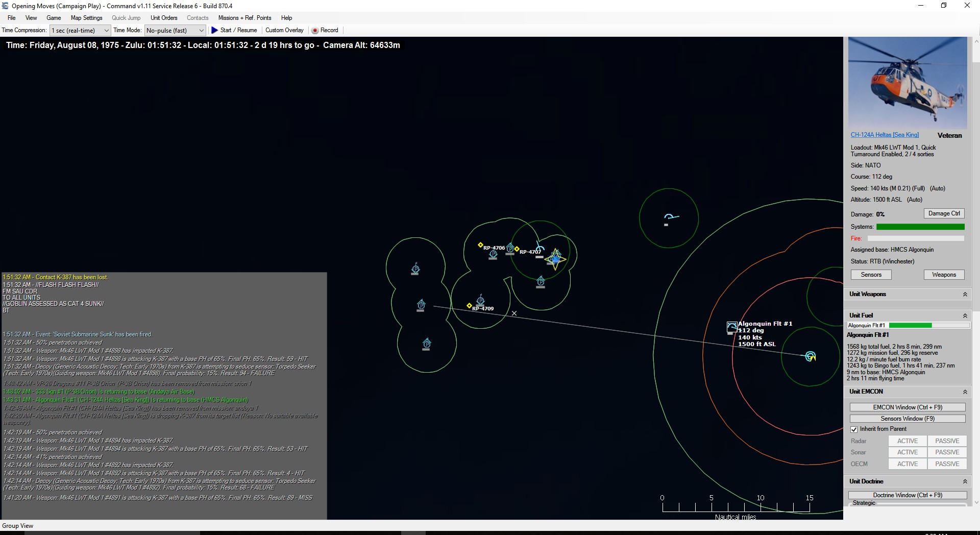Click the red Record dot icon
Image resolution: width=980 pixels, height=535 pixels.
click(x=315, y=31)
